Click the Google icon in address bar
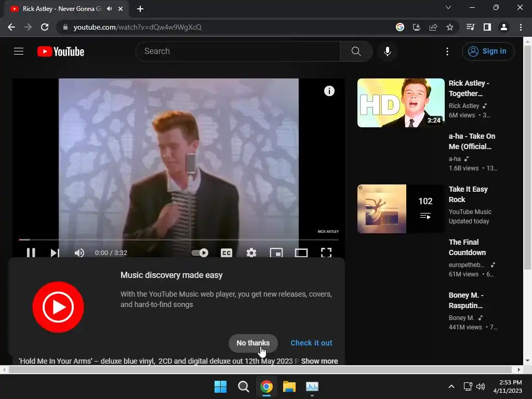This screenshot has width=532, height=399. (x=400, y=27)
